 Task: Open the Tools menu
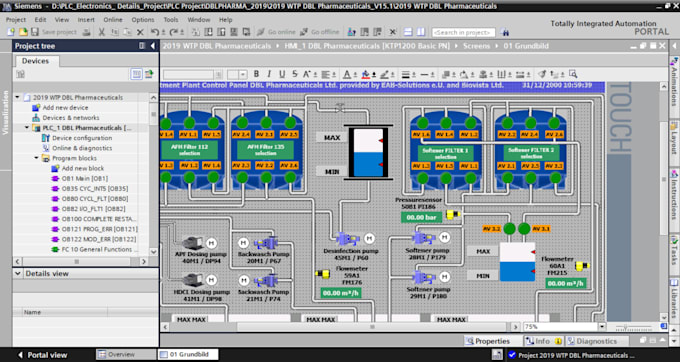coord(171,20)
